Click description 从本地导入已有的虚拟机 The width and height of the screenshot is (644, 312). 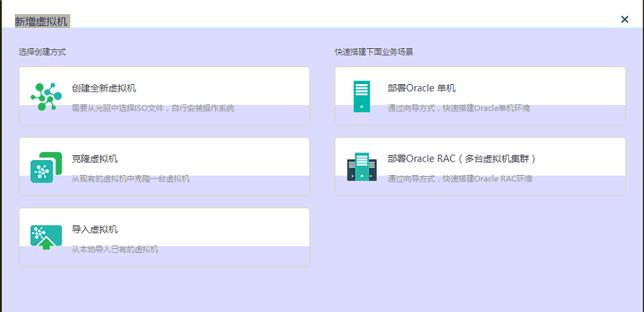pos(115,250)
